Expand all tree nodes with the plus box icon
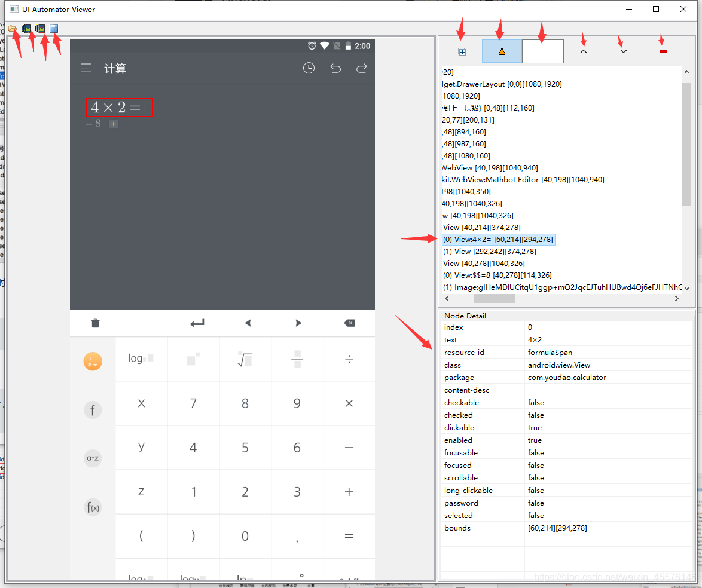The image size is (702, 588). 462,52
